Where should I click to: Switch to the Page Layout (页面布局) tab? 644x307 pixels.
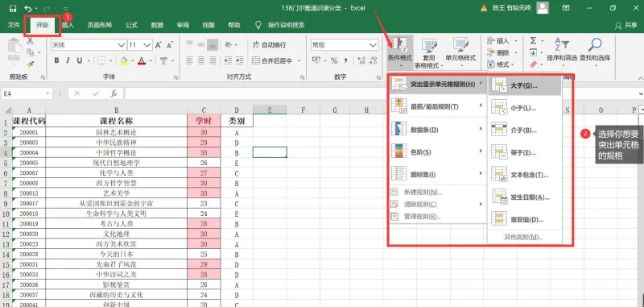click(x=99, y=25)
